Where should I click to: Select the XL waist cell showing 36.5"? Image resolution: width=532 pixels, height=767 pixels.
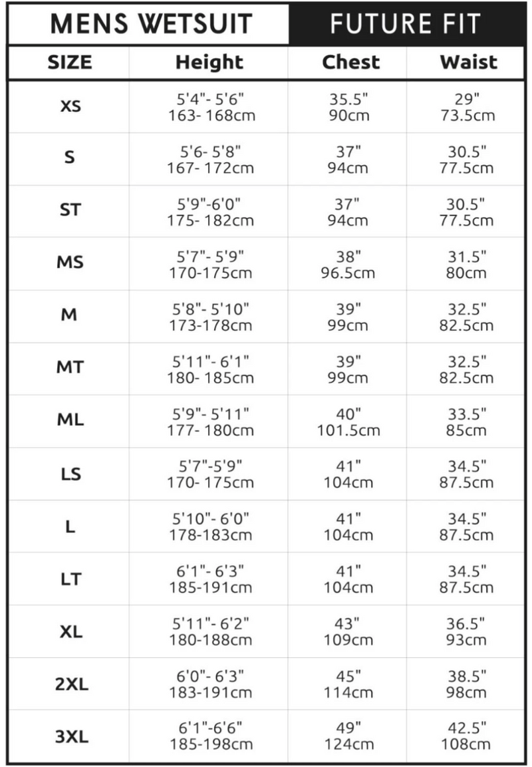(x=466, y=624)
